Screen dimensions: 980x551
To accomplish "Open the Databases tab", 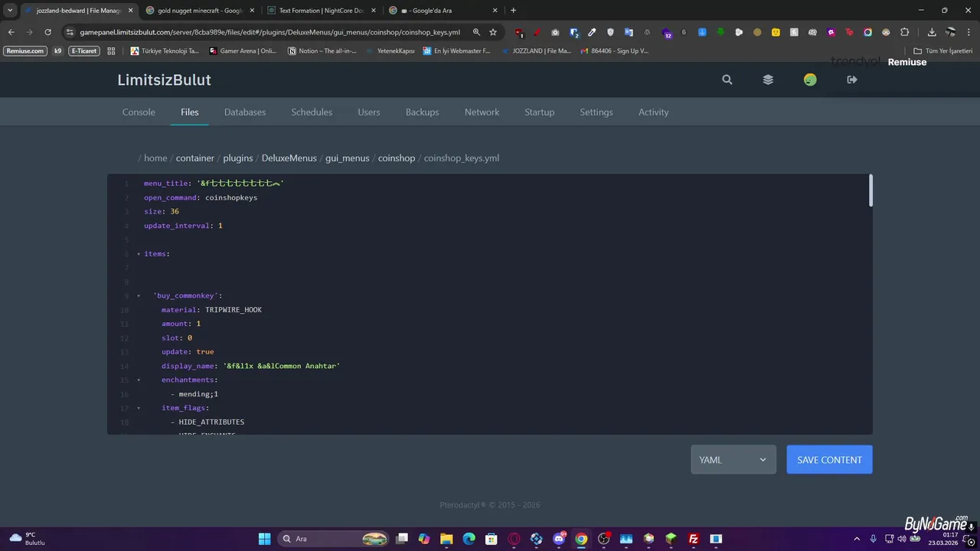I will 245,112.
